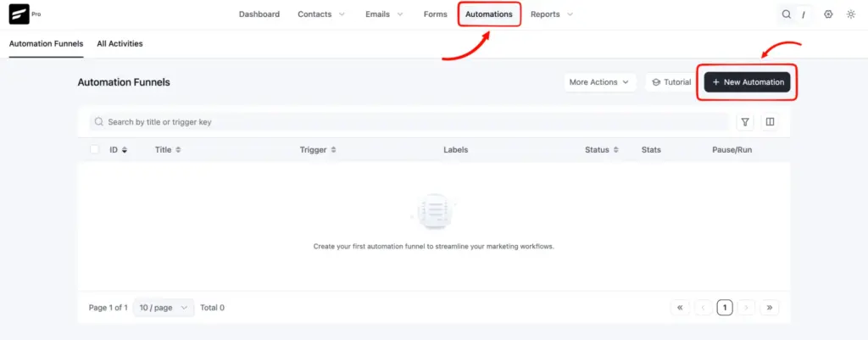
Task: Expand the Emails menu dropdown
Action: coord(384,14)
